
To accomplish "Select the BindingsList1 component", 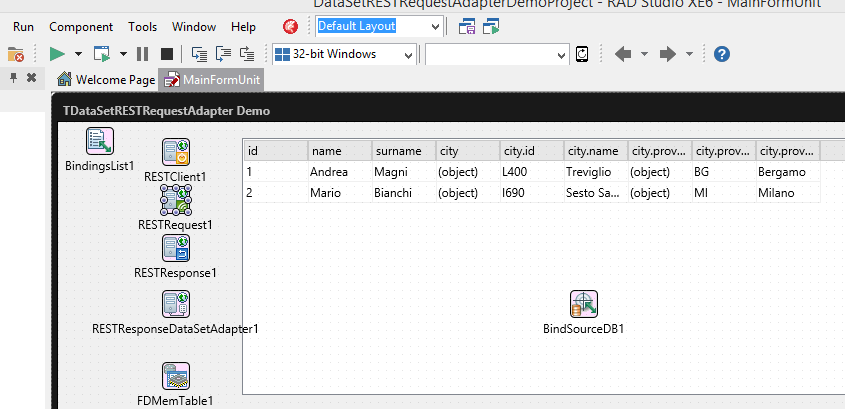I will tap(100, 141).
